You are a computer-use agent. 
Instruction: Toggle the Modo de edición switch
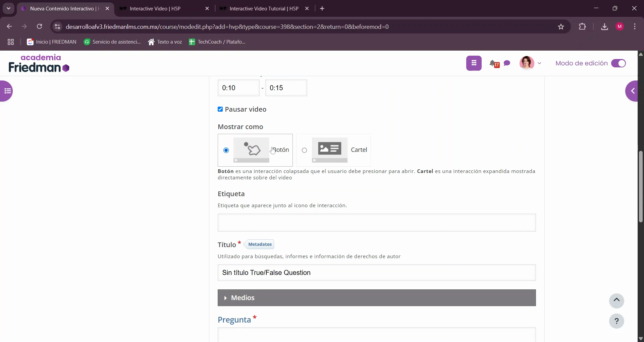618,63
